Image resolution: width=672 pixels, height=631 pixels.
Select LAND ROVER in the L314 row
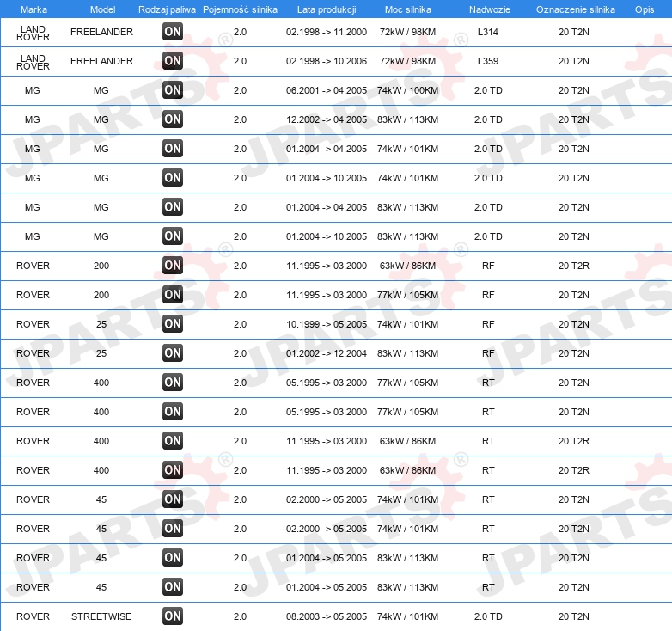tap(33, 33)
